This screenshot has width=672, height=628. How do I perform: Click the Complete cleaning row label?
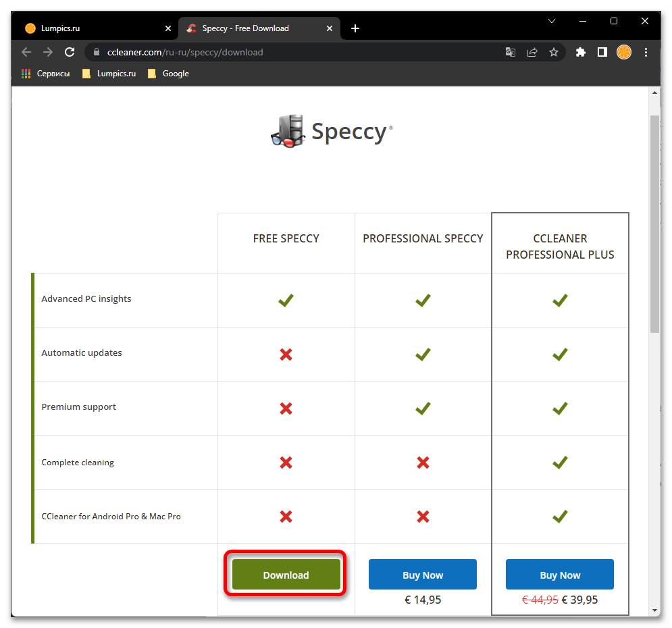tap(78, 462)
